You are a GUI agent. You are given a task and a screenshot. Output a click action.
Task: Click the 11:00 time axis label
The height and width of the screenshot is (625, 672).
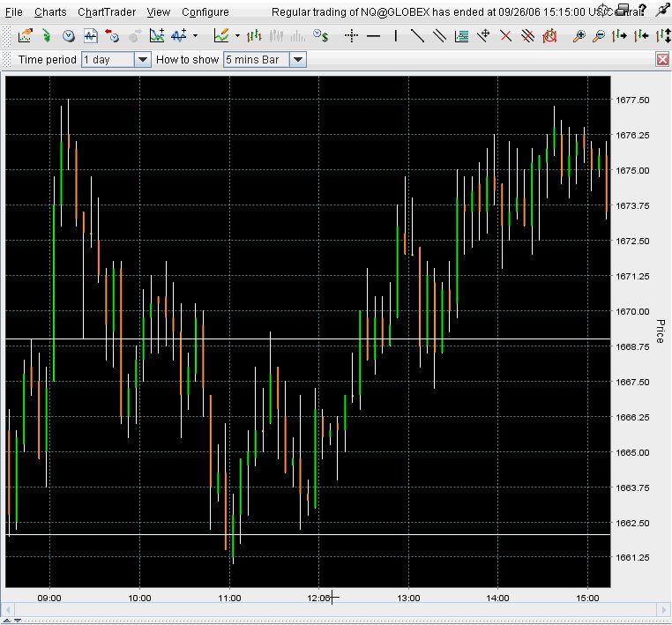229,598
